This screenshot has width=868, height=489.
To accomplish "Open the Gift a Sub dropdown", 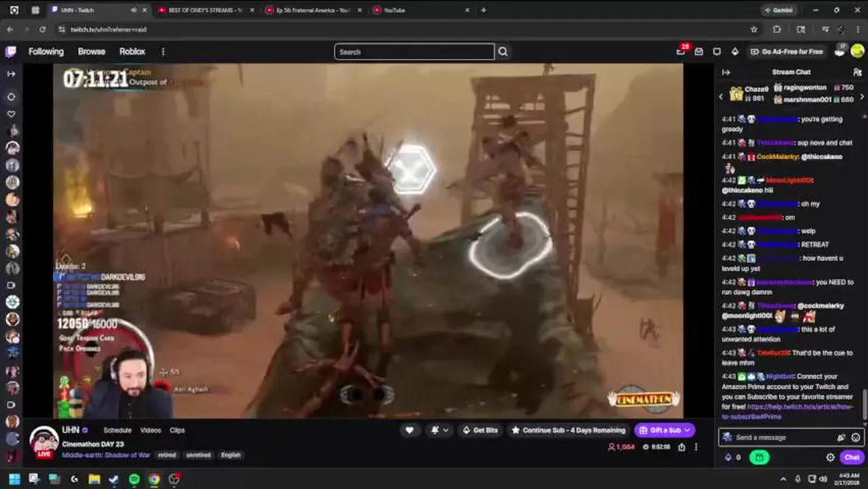I will point(665,430).
